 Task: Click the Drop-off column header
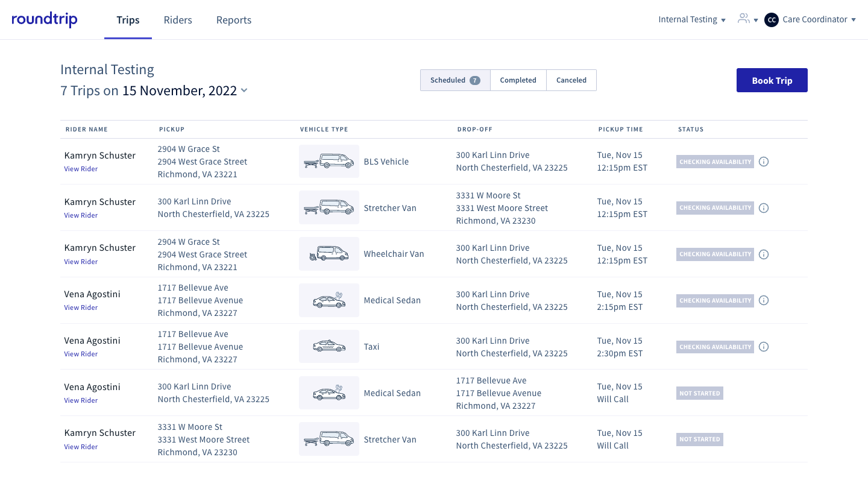point(475,129)
